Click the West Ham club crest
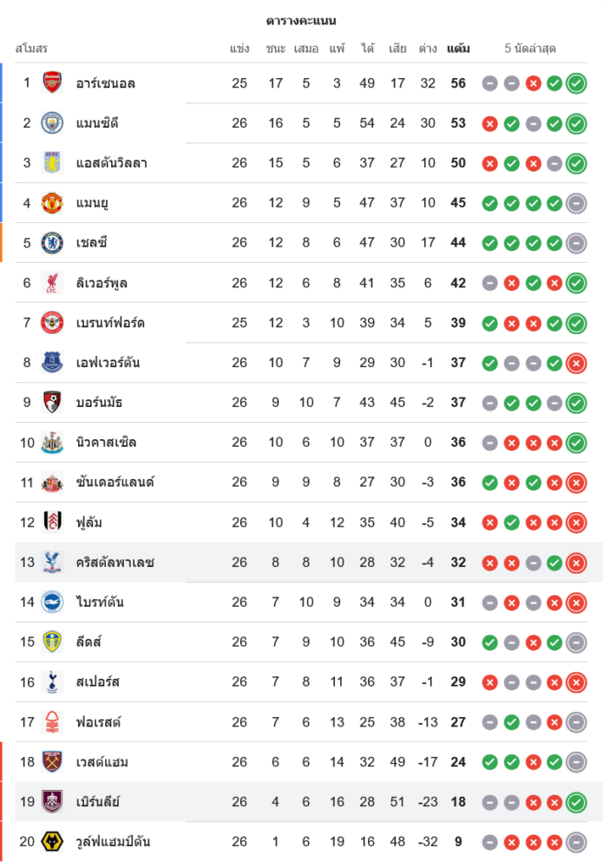 point(53,761)
